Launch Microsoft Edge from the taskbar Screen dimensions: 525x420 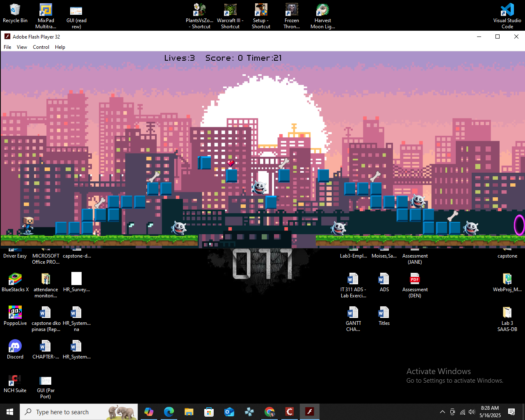coord(169,412)
